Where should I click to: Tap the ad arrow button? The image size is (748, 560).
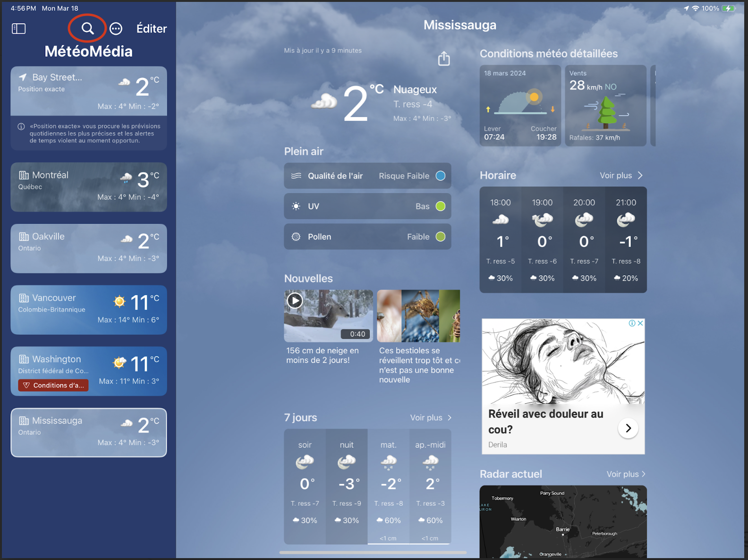[628, 428]
